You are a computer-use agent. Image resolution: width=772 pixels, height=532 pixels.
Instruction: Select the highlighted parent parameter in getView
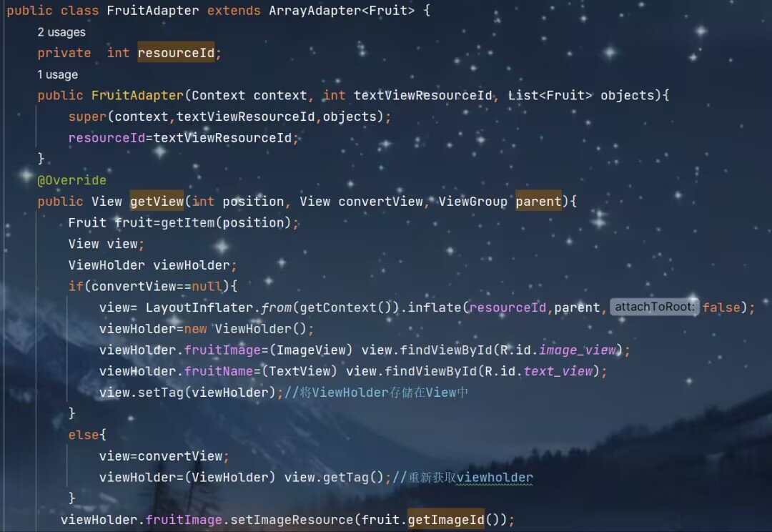539,201
